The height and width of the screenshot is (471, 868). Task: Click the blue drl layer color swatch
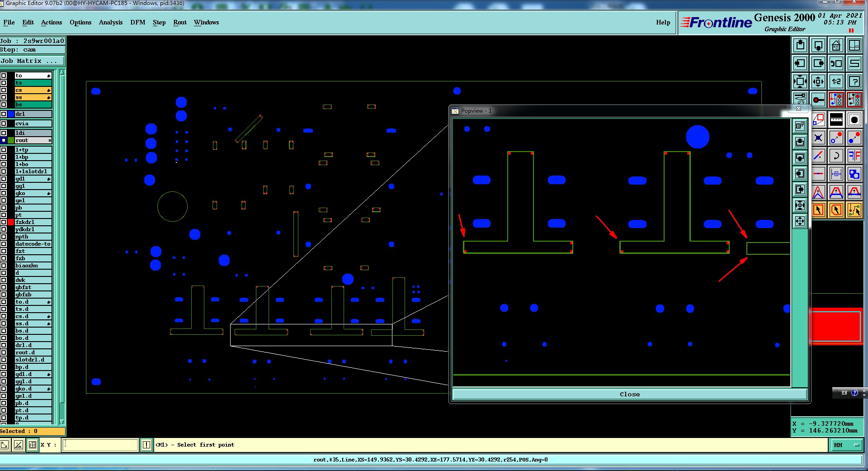point(11,114)
